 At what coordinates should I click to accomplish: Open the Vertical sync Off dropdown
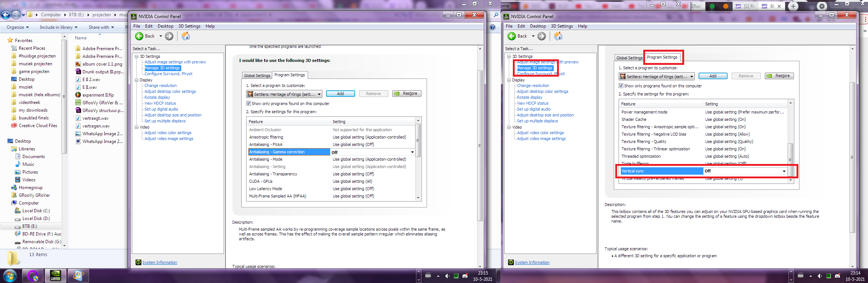(x=784, y=171)
